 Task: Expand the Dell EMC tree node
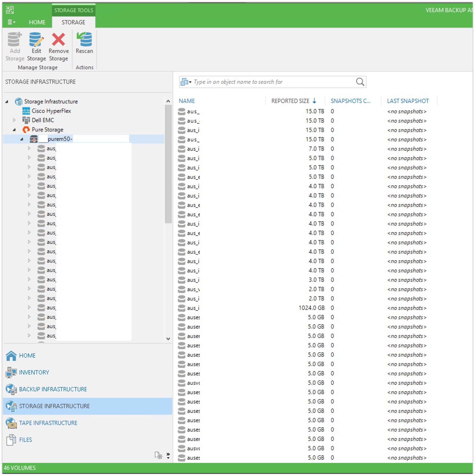click(x=14, y=120)
